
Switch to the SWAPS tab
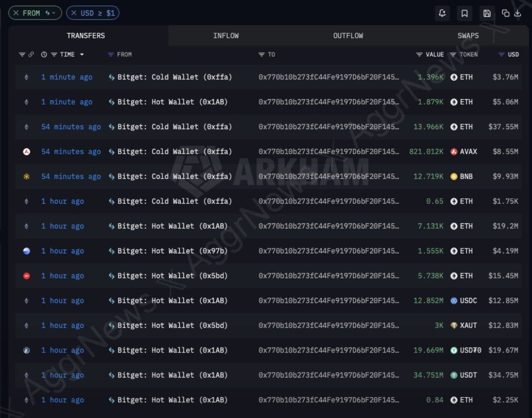[468, 35]
